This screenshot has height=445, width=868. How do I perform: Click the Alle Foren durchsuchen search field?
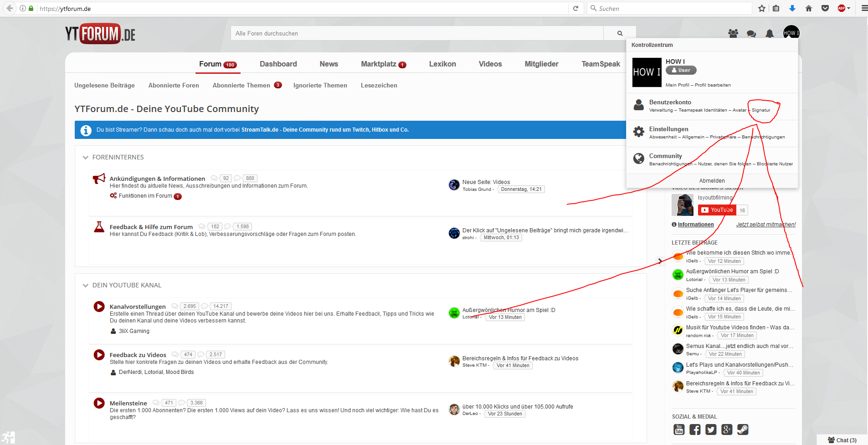[417, 33]
